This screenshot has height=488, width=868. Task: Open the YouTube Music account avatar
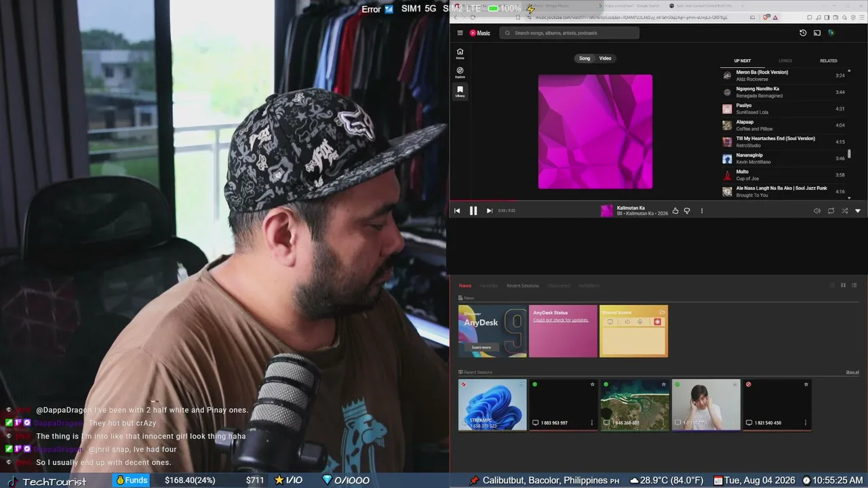point(831,33)
